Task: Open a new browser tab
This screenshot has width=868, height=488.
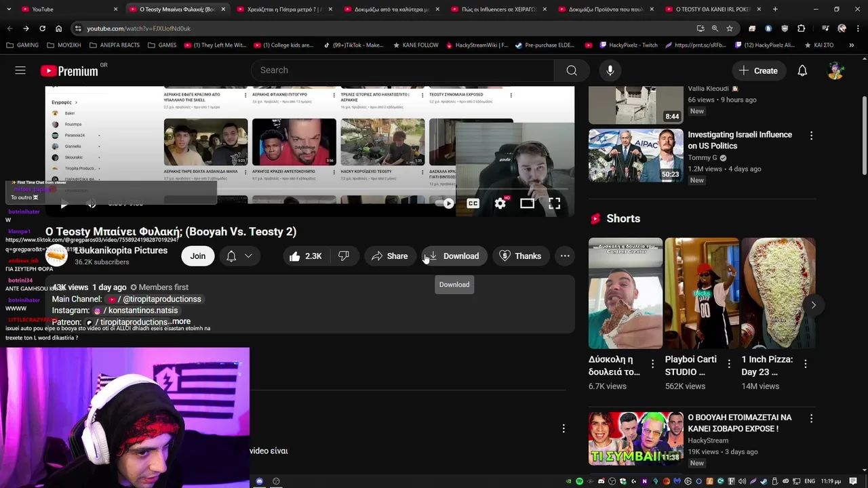Action: click(775, 9)
